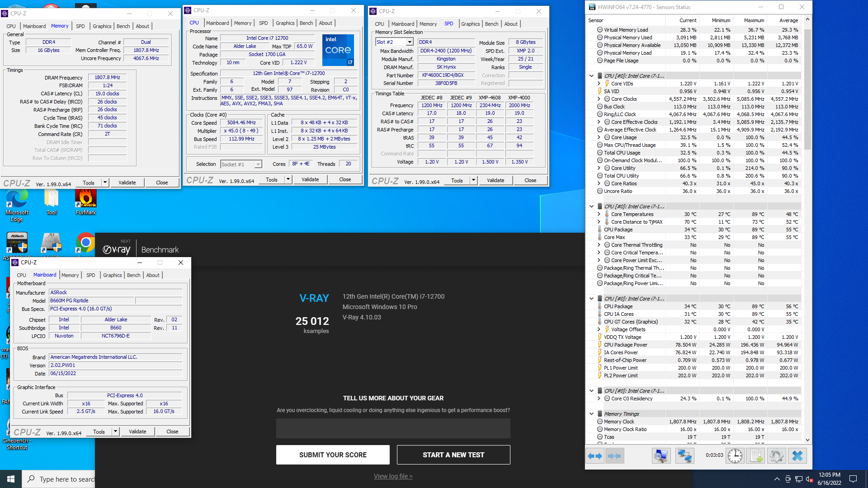Image resolution: width=868 pixels, height=488 pixels.
Task: Click HWiNFO shrink columns arrows icon
Action: coord(614,456)
